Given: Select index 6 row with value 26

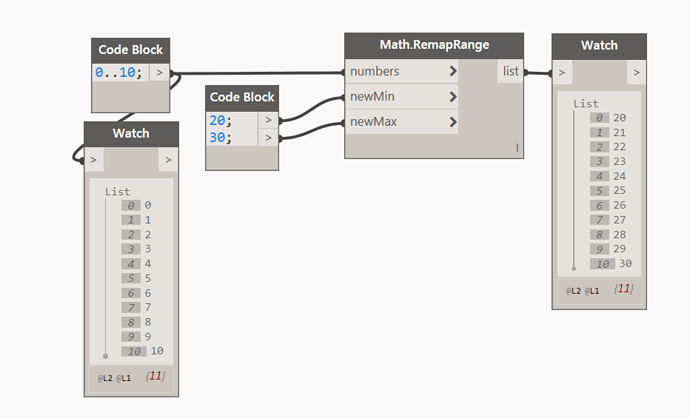Looking at the screenshot, I should click(x=608, y=205).
